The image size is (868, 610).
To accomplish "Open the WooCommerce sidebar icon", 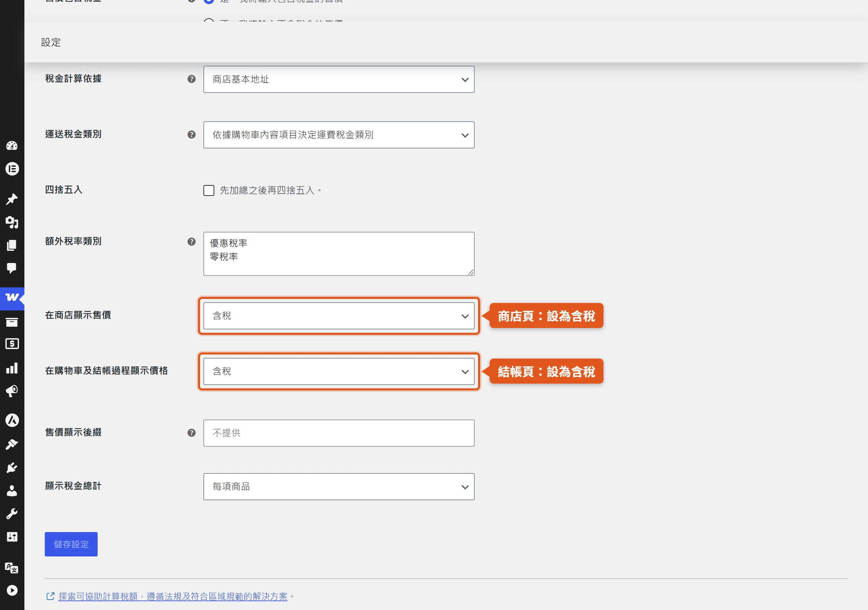I will point(12,298).
